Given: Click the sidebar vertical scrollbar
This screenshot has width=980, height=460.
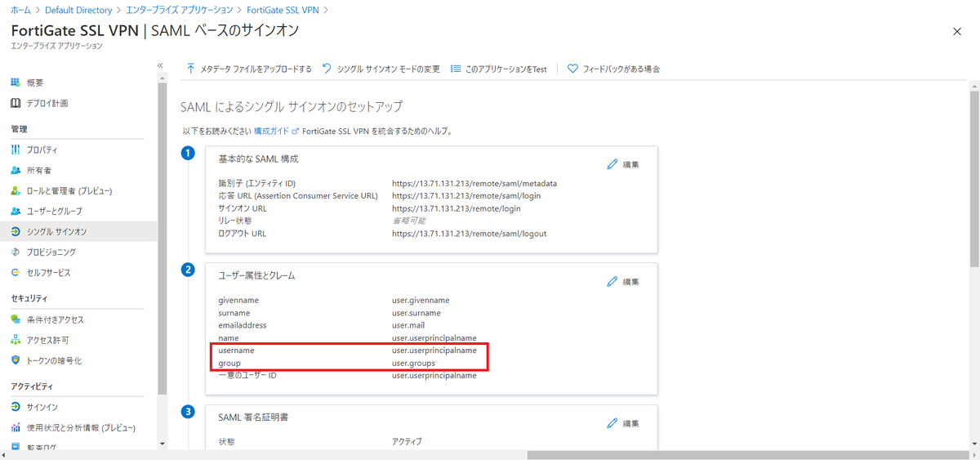Looking at the screenshot, I should (x=162, y=237).
